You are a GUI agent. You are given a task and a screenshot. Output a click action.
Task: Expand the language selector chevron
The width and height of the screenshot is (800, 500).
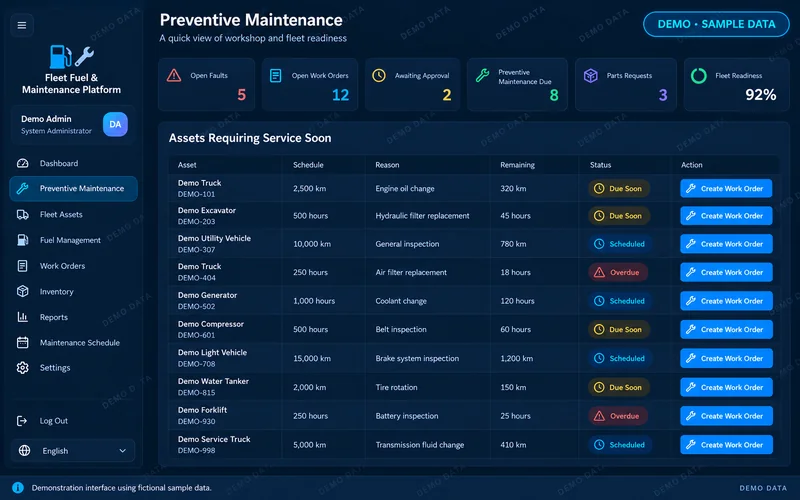[122, 451]
